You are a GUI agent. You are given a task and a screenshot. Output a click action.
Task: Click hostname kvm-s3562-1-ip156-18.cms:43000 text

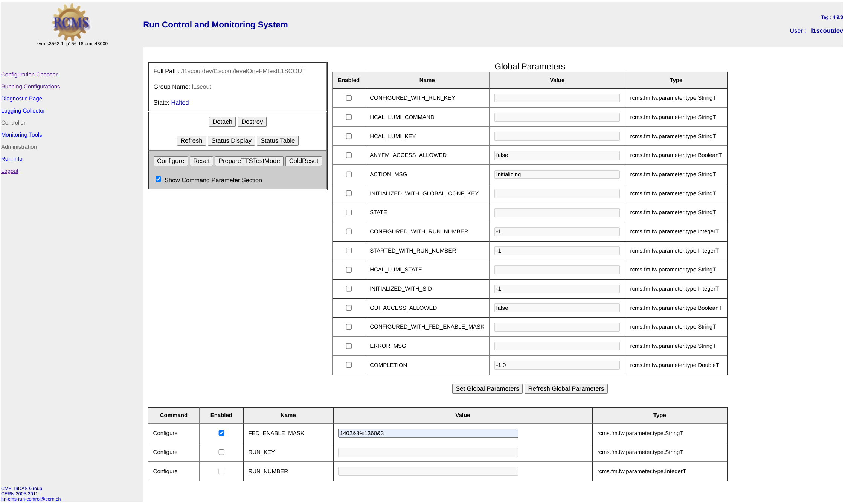[x=72, y=44]
